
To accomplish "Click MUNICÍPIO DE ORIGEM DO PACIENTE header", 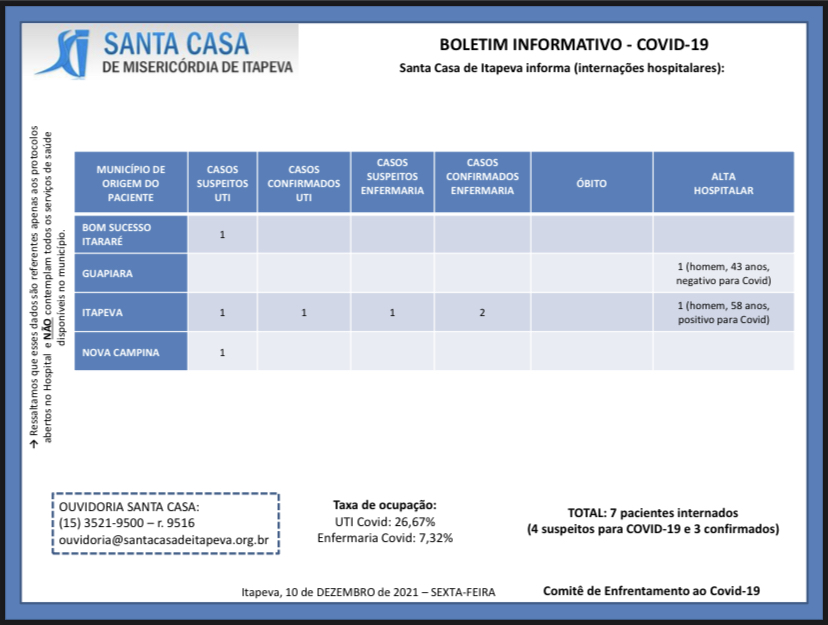I will click(131, 183).
